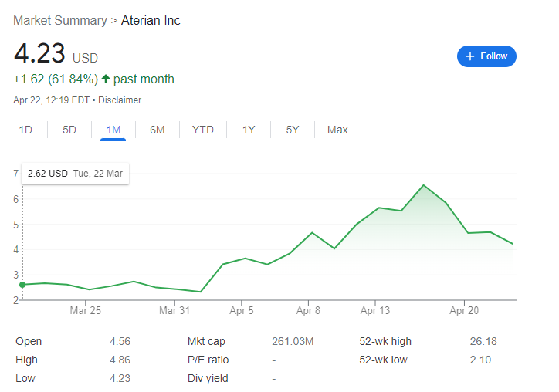Click the green start-point dot on chart
This screenshot has width=559, height=392.
tap(22, 285)
